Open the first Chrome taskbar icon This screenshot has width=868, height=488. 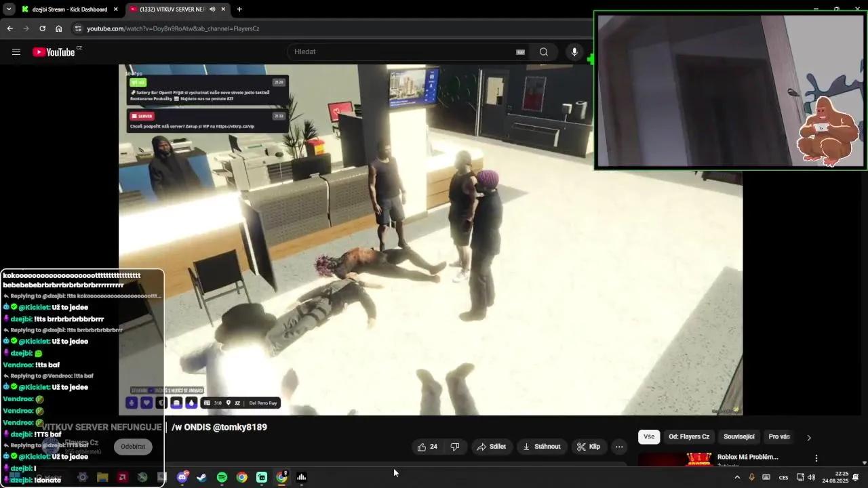[241, 477]
